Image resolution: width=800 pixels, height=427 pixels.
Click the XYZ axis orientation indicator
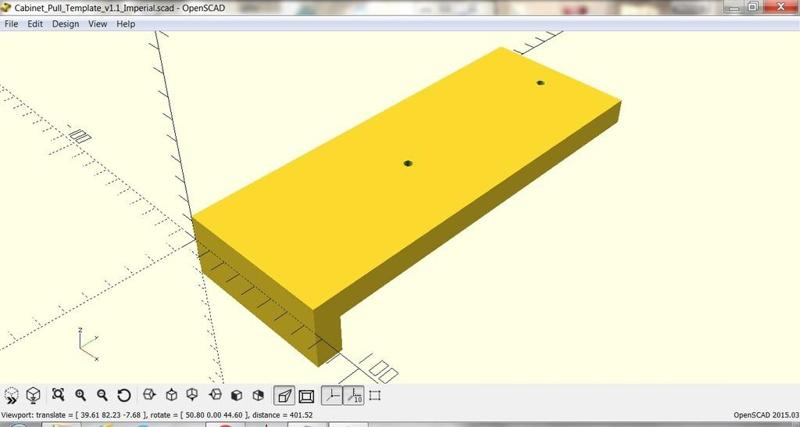(88, 345)
